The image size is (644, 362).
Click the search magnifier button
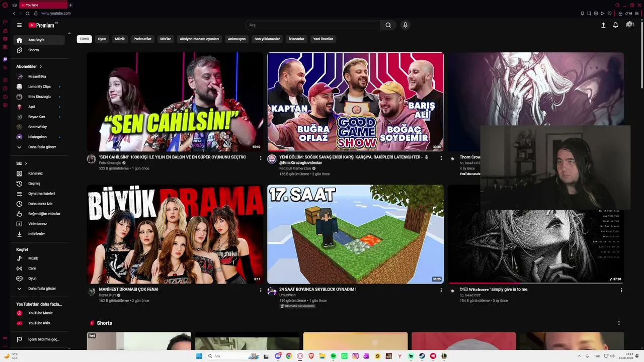tap(388, 25)
